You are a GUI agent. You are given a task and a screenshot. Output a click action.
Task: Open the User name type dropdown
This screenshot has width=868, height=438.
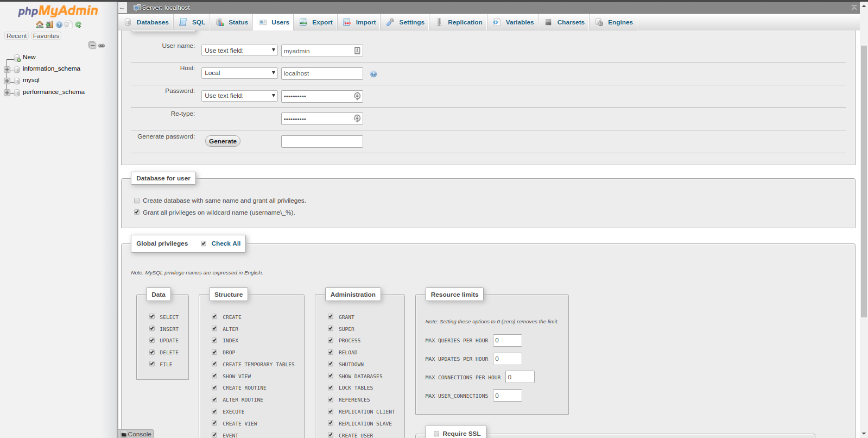coord(239,51)
